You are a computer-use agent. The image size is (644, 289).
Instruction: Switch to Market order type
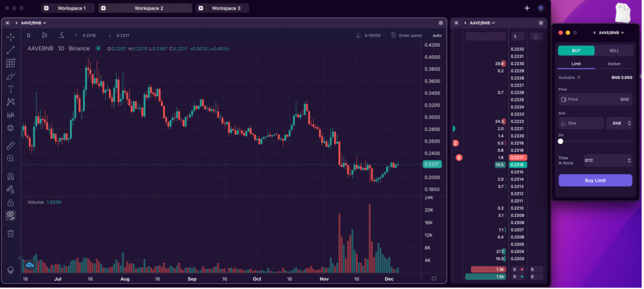click(x=614, y=64)
